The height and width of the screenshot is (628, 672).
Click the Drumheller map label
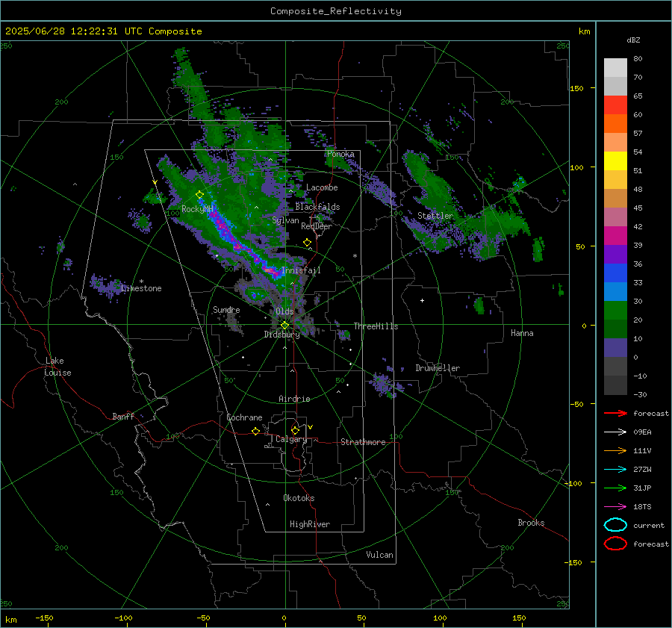[438, 368]
